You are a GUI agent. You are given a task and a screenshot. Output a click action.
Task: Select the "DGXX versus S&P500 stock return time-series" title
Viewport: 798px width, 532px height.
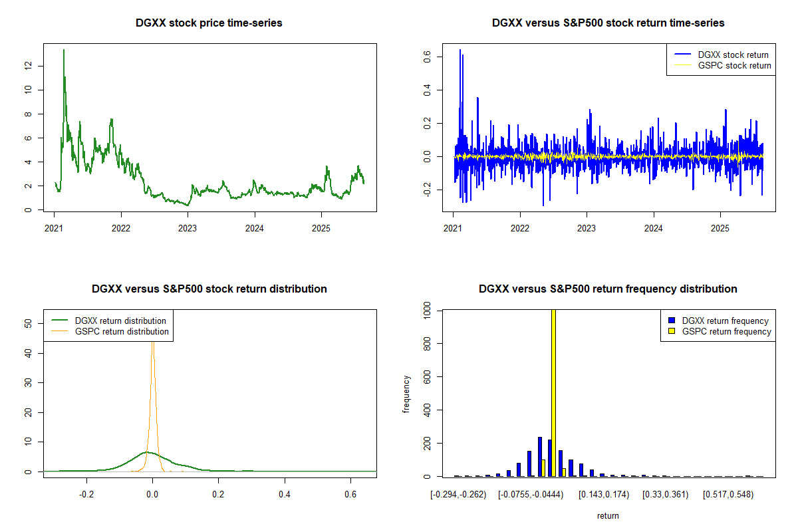[x=608, y=23]
